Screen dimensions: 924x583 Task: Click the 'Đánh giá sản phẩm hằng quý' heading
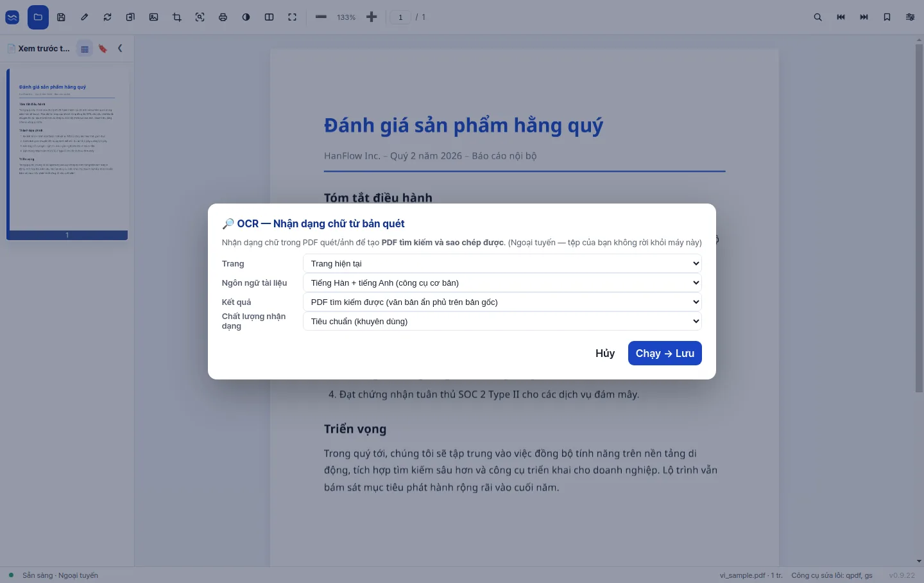pos(463,125)
